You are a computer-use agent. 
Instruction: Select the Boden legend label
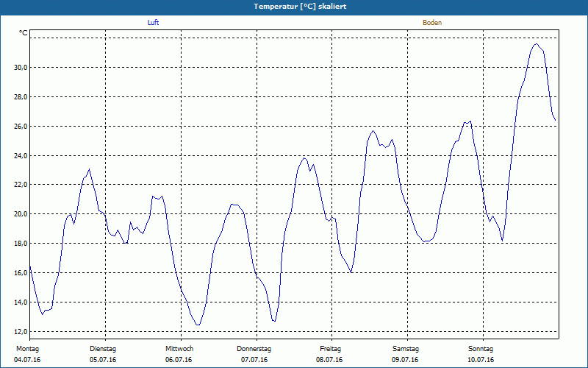432,23
